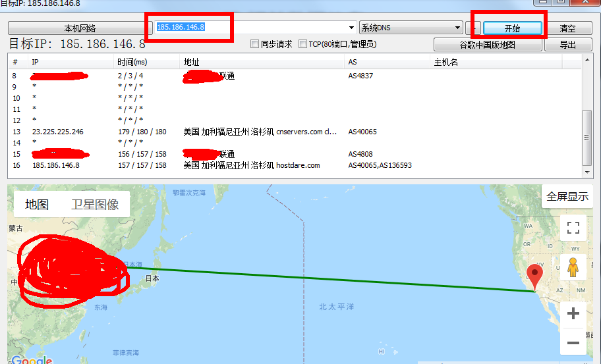Zoom in map with plus icon

573,313
